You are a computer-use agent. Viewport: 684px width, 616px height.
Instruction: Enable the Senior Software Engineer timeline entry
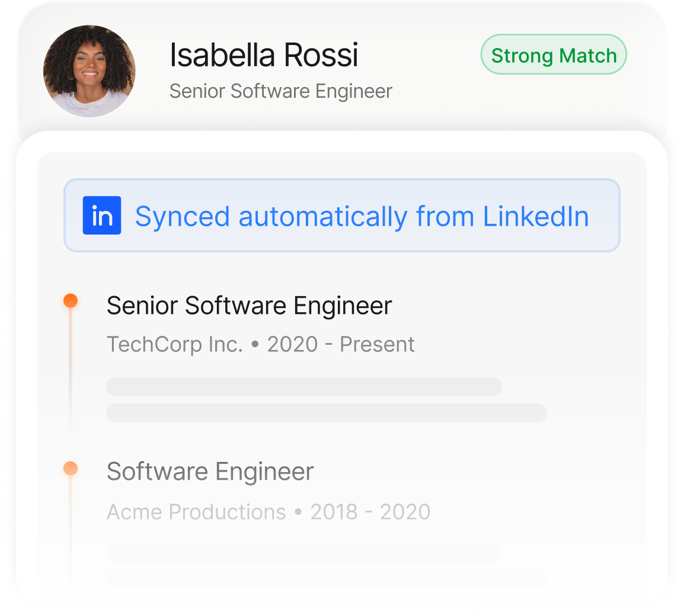(249, 306)
